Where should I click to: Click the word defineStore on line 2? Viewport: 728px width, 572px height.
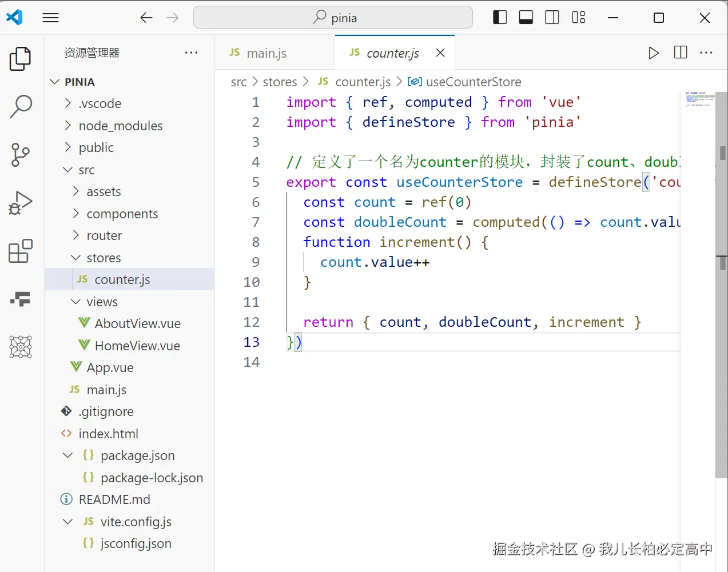click(409, 122)
